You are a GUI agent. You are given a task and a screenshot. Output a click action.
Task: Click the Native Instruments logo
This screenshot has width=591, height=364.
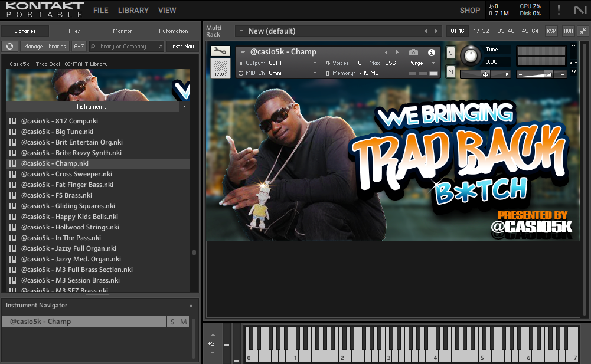pyautogui.click(x=580, y=10)
